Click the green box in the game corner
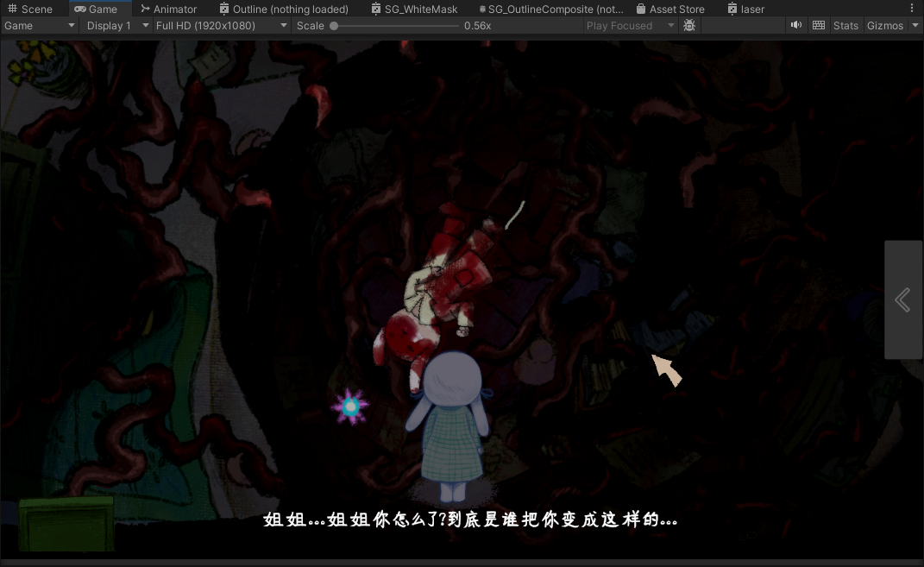Screen dimensions: 924x567 [66, 524]
